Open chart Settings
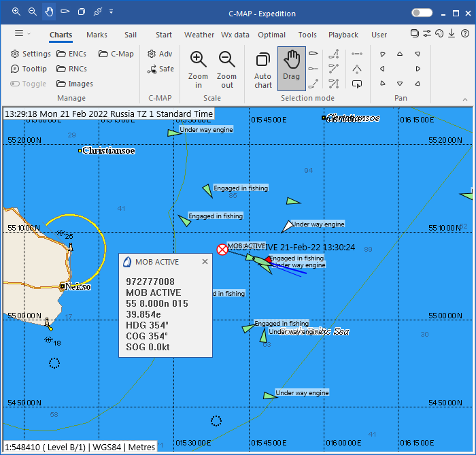 pos(31,54)
